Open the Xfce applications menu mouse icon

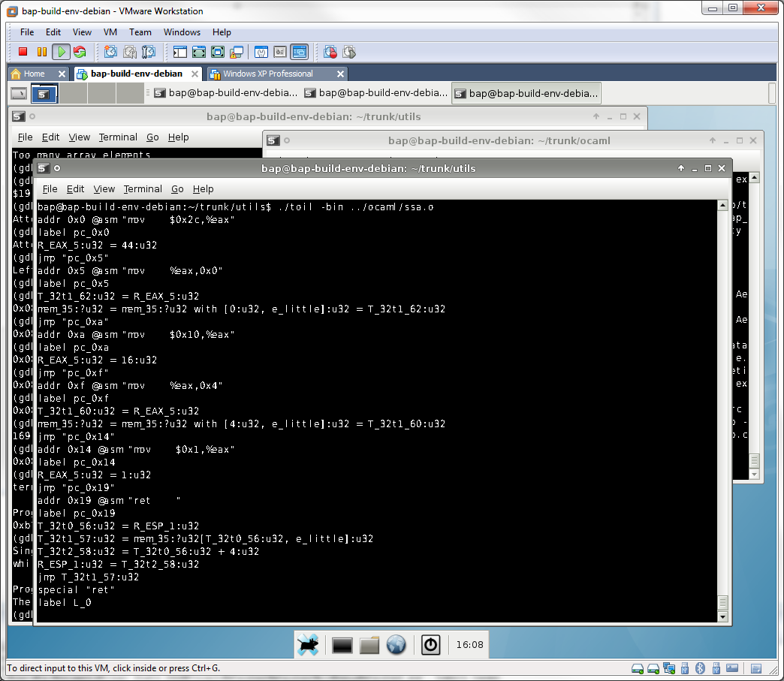click(308, 644)
